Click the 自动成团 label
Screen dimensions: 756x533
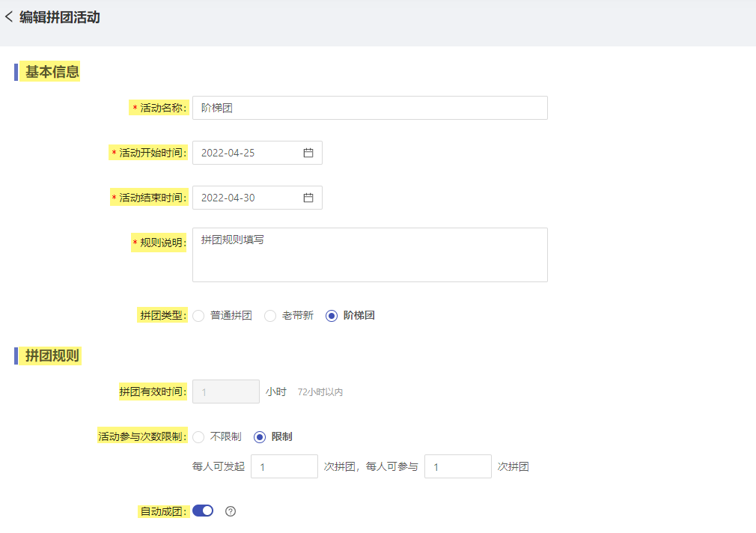163,511
